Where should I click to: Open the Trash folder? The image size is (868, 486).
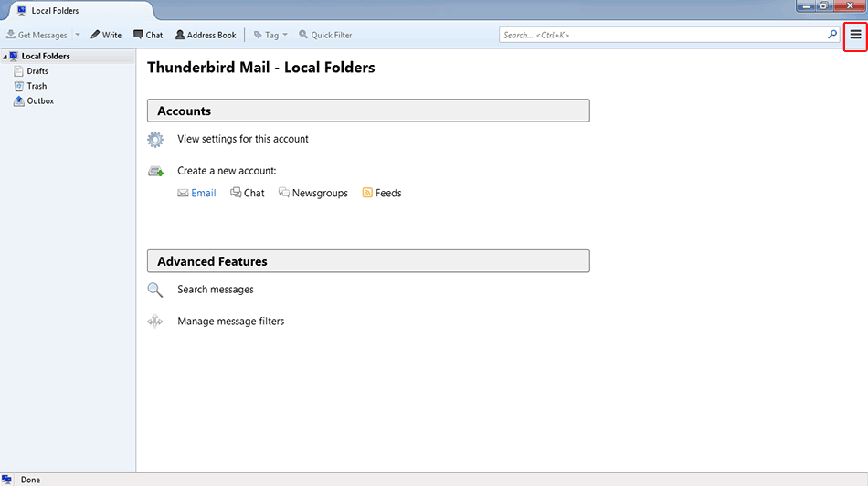pos(37,86)
